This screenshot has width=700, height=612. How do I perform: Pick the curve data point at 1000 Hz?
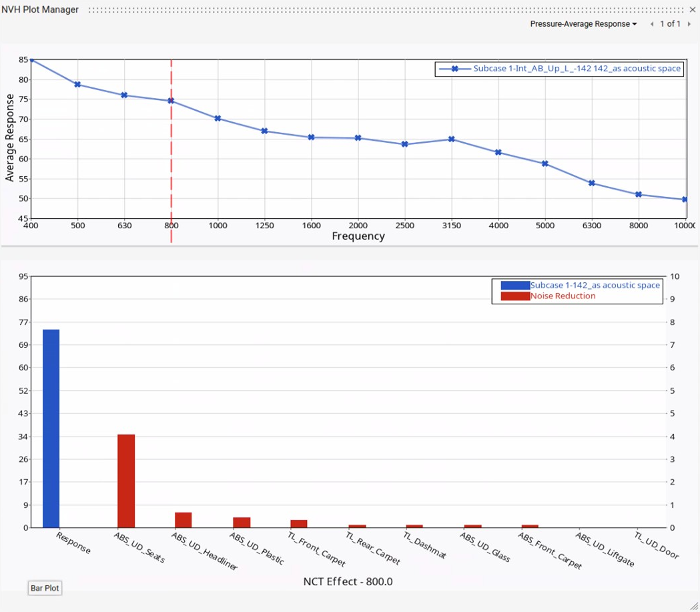click(218, 118)
